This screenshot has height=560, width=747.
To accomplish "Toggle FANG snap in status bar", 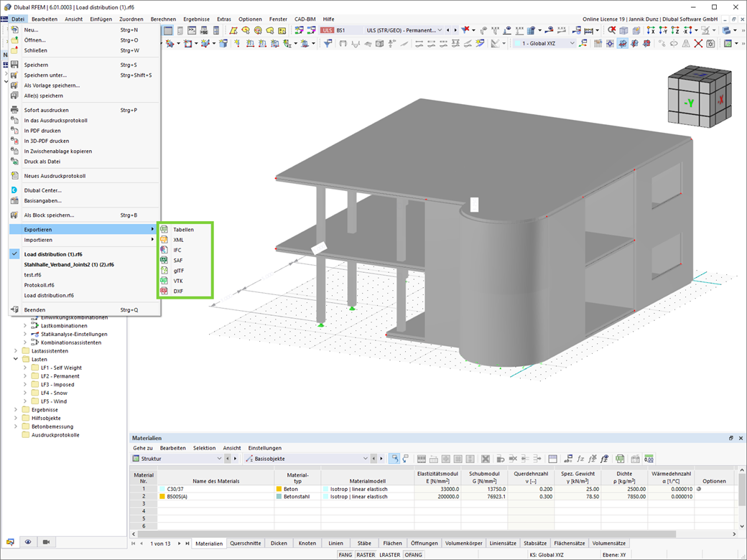I will tap(345, 555).
